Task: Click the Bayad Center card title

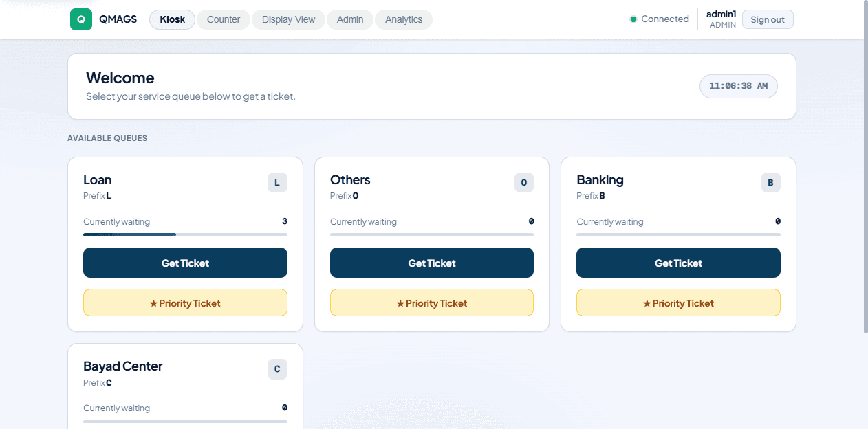Action: pyautogui.click(x=123, y=366)
